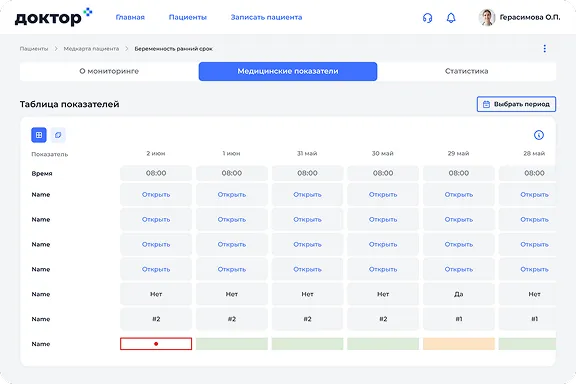Click 30 май column header
576x384 pixels.
(383, 153)
